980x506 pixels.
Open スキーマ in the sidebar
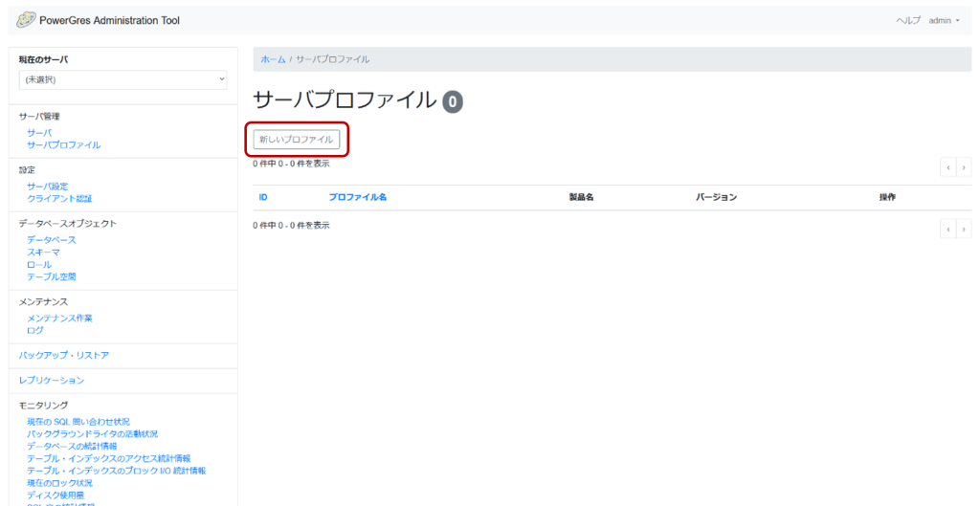43,253
